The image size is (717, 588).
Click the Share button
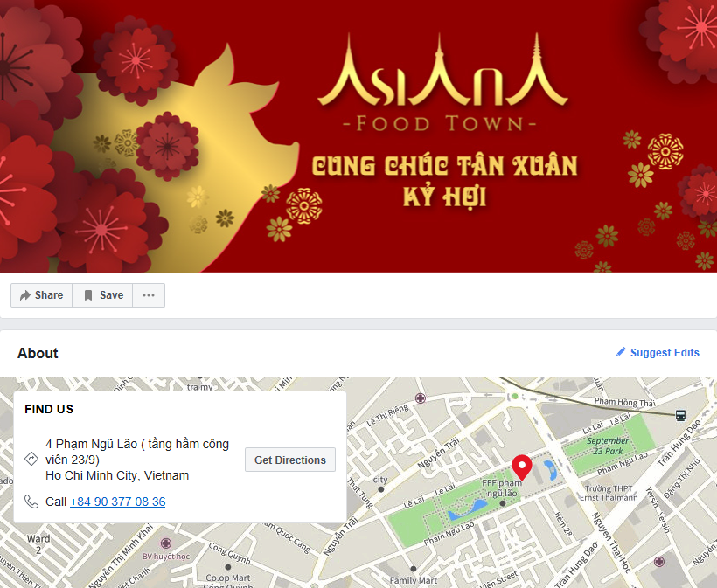point(42,295)
